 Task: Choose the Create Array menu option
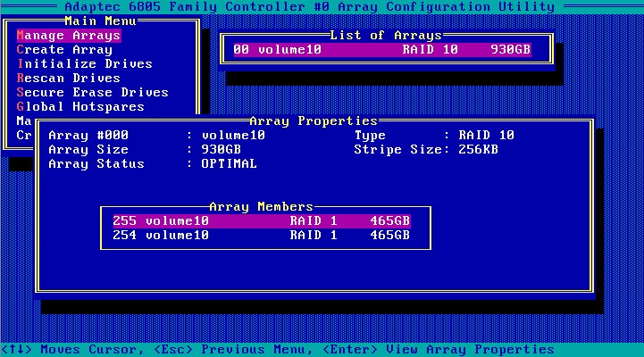click(64, 50)
